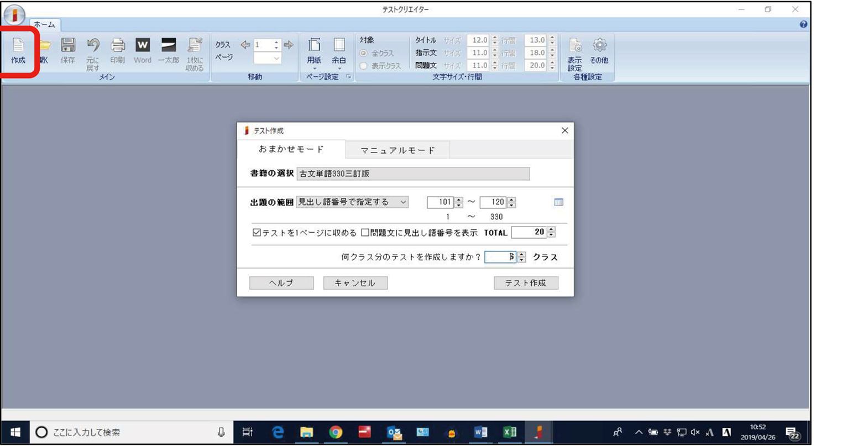The image size is (868, 446).
Task: Open the 余白 margin dropdown
Action: 339,53
